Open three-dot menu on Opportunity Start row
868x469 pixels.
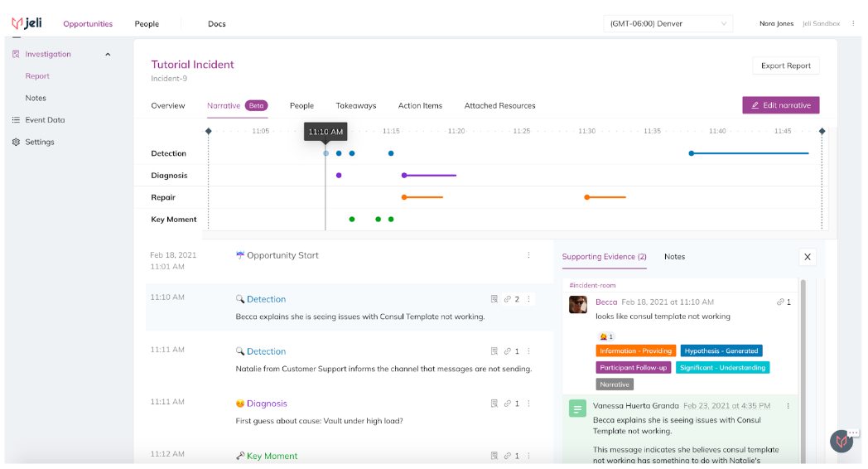point(528,255)
